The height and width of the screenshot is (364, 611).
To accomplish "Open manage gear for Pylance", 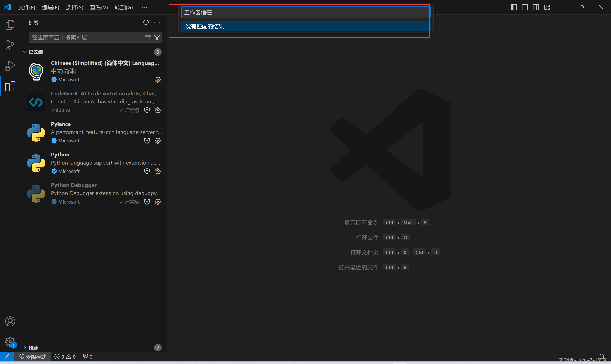I will [x=158, y=141].
